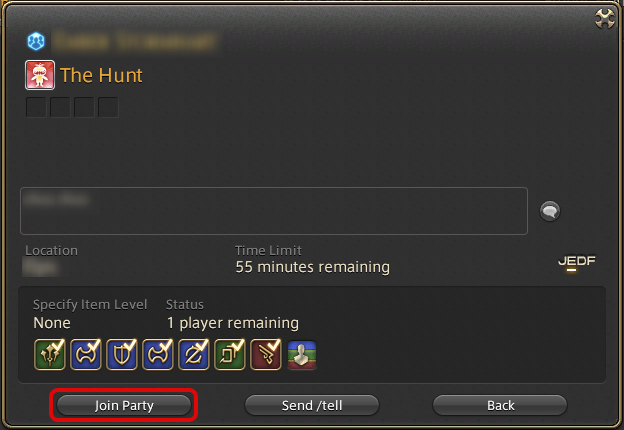The height and width of the screenshot is (430, 624).
Task: Close the party finder detail window
Action: pos(604,18)
